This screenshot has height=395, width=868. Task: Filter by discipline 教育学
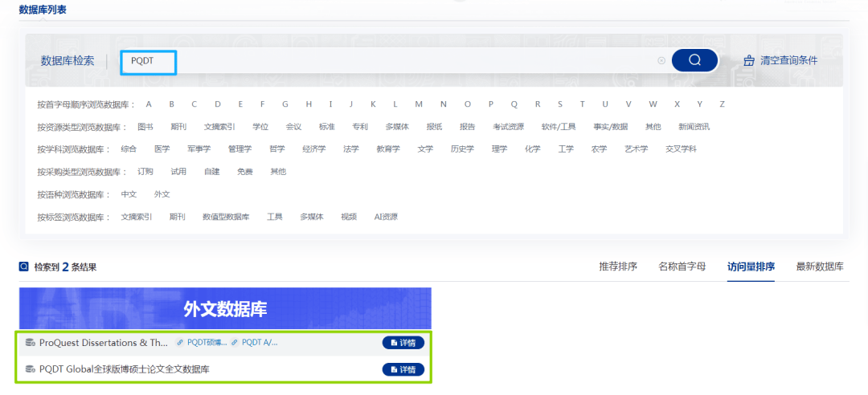388,149
